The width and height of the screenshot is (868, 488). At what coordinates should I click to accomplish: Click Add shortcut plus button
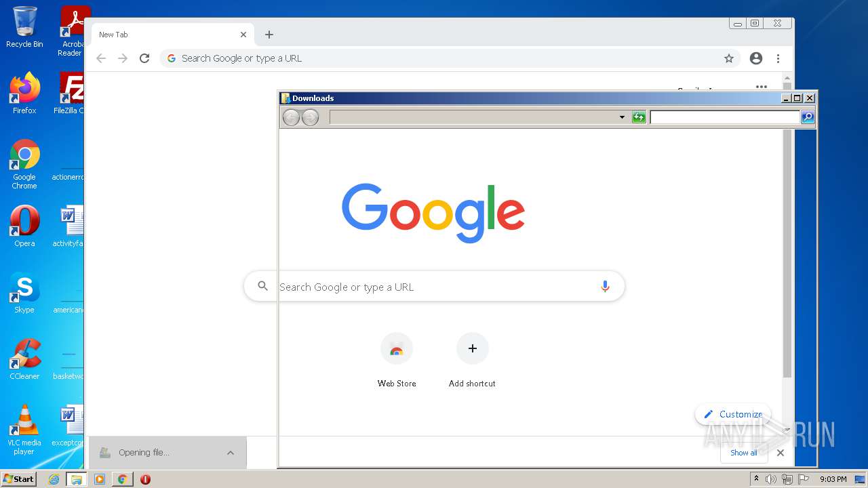click(473, 348)
